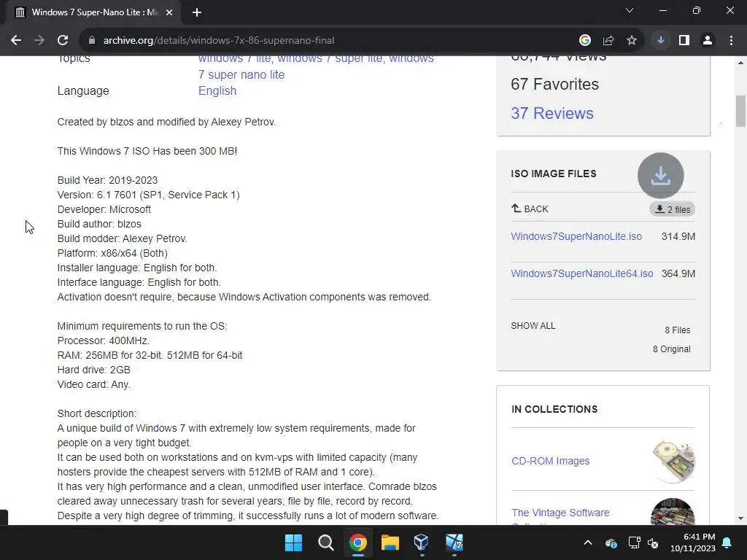
Task: Click the Chrome taskbar icon
Action: (x=357, y=542)
